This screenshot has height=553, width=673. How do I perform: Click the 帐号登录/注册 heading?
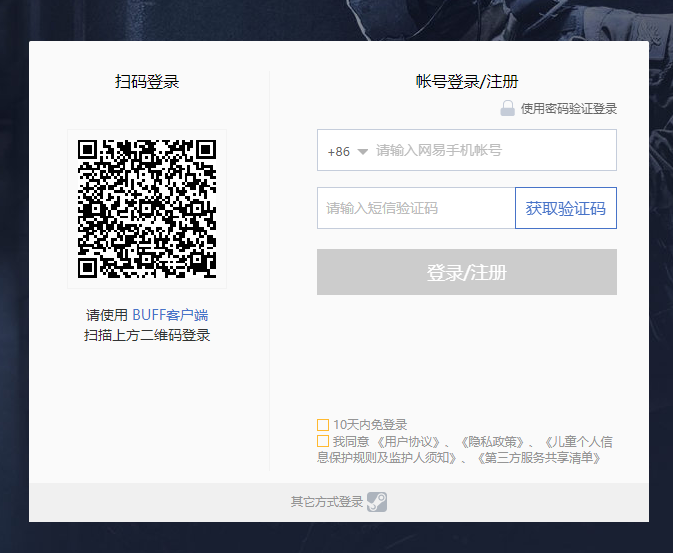[x=467, y=81]
